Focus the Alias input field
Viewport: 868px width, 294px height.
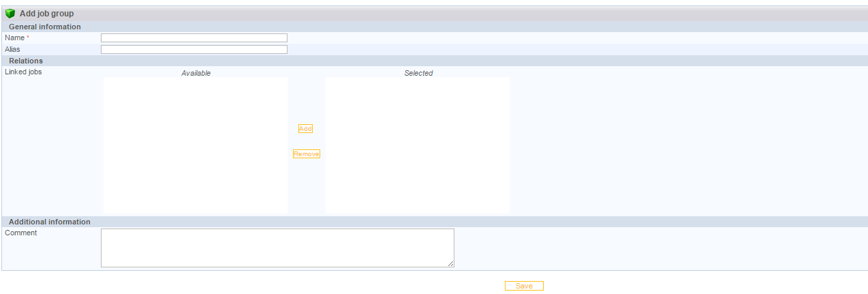coord(194,49)
